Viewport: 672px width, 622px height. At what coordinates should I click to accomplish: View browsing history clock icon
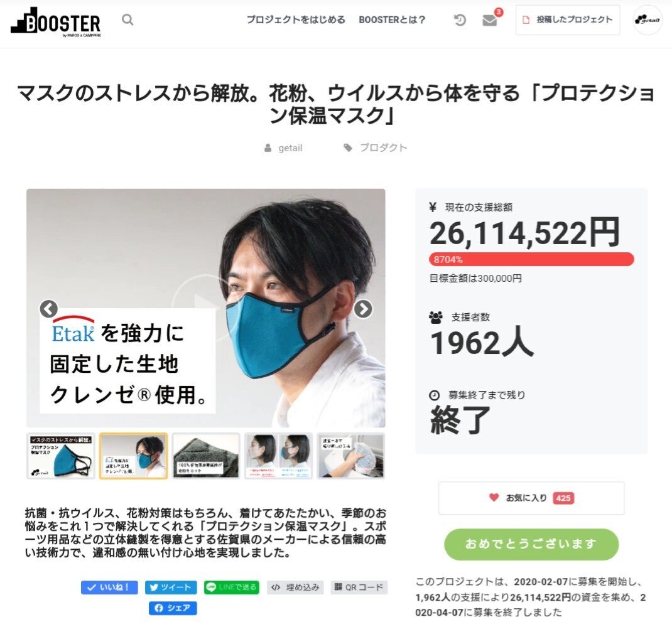click(460, 19)
